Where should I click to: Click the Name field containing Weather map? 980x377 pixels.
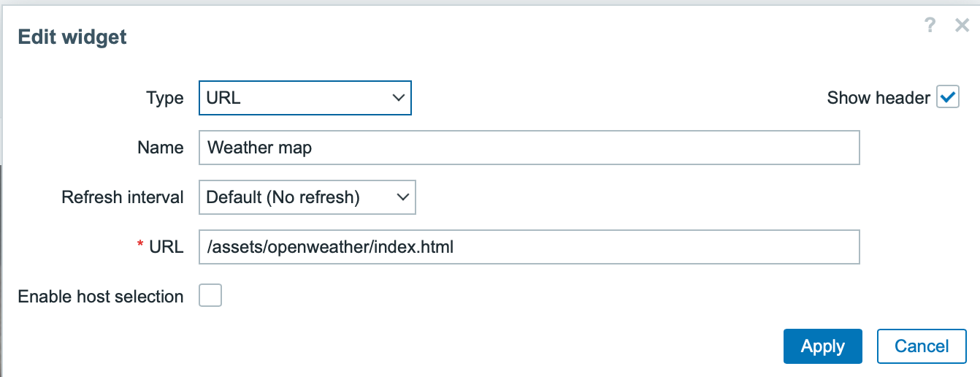point(529,148)
